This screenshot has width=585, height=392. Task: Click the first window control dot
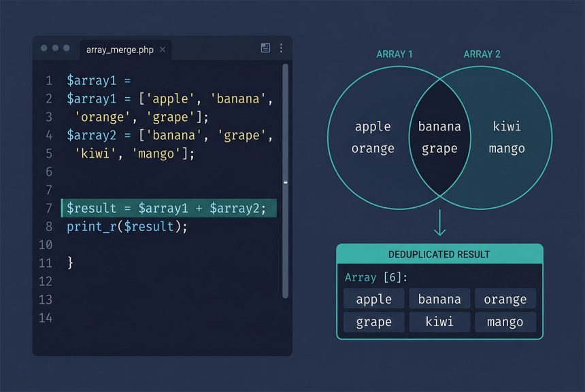44,48
